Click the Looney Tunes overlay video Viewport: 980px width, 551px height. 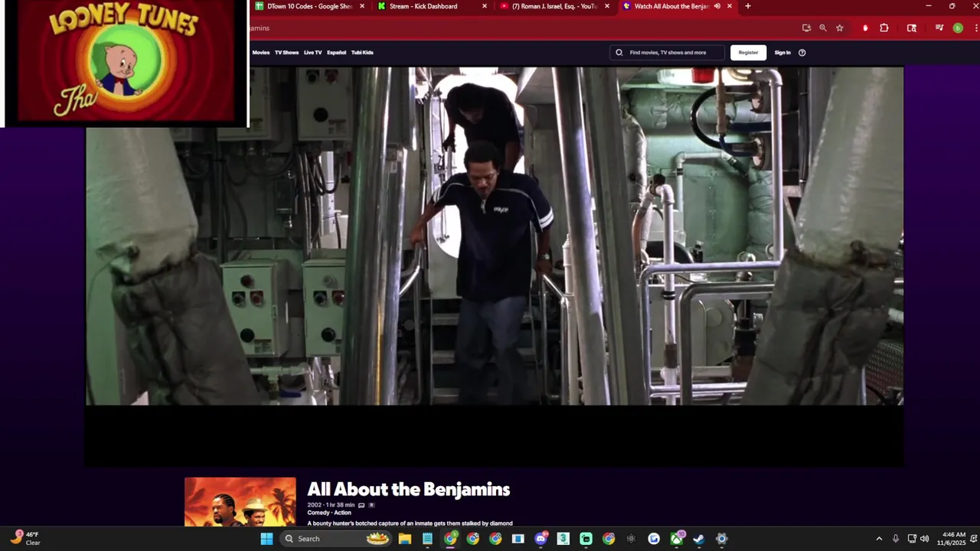click(x=124, y=61)
